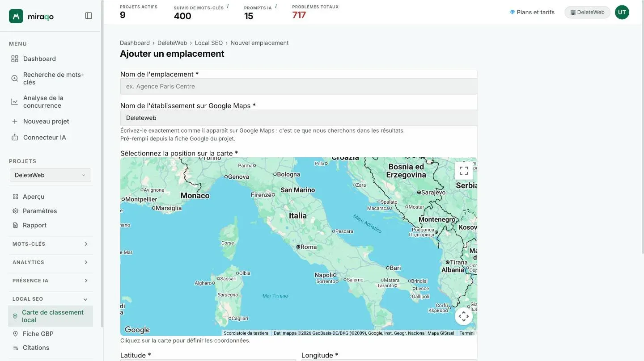Click the Dashboard grid icon in menu

pos(15,59)
